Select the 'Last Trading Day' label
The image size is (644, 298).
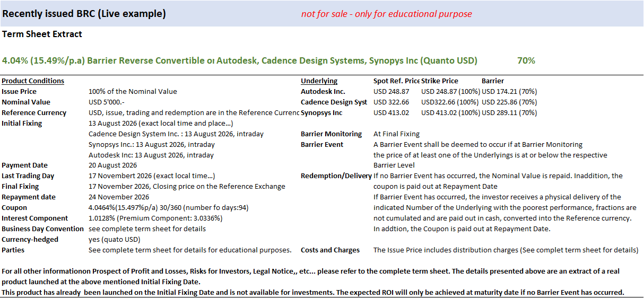click(x=28, y=176)
